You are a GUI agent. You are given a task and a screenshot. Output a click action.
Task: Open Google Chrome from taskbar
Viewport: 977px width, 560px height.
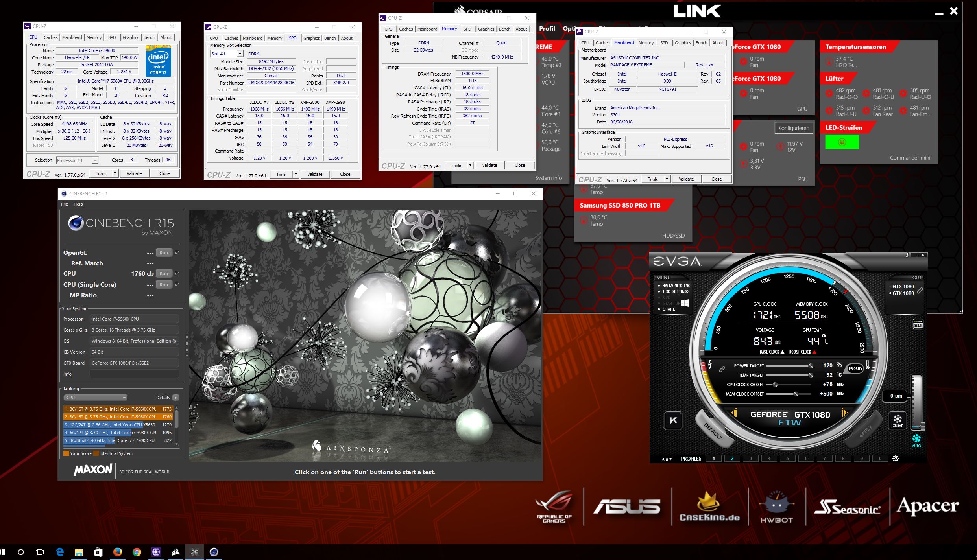tap(137, 552)
